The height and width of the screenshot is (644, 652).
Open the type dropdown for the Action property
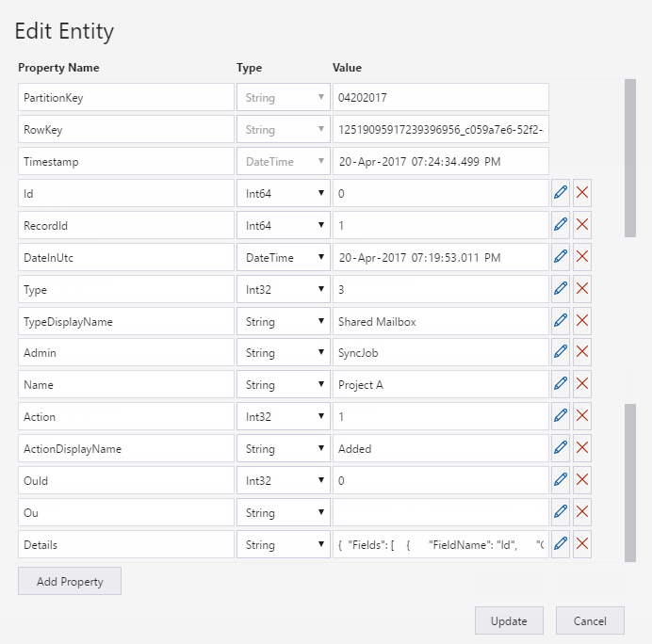tap(283, 417)
